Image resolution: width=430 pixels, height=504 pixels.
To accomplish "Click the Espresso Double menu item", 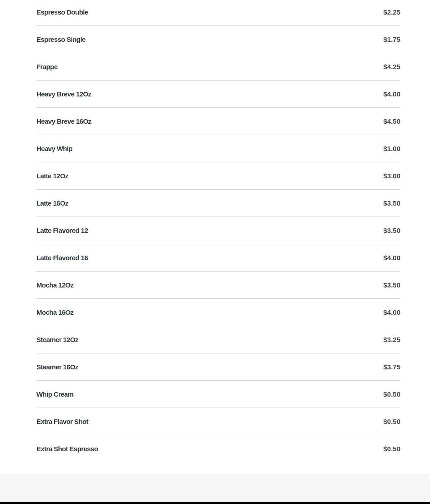I will 62,12.
